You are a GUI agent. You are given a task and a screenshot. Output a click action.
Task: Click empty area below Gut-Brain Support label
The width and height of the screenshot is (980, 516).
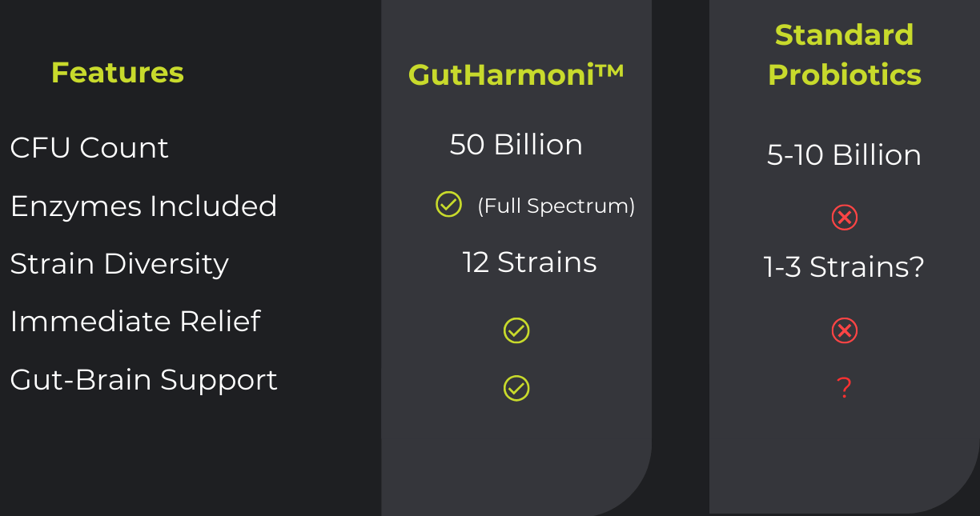click(144, 456)
